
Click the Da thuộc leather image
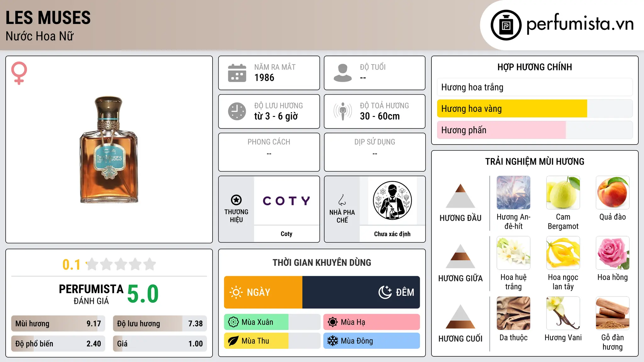pos(514,313)
